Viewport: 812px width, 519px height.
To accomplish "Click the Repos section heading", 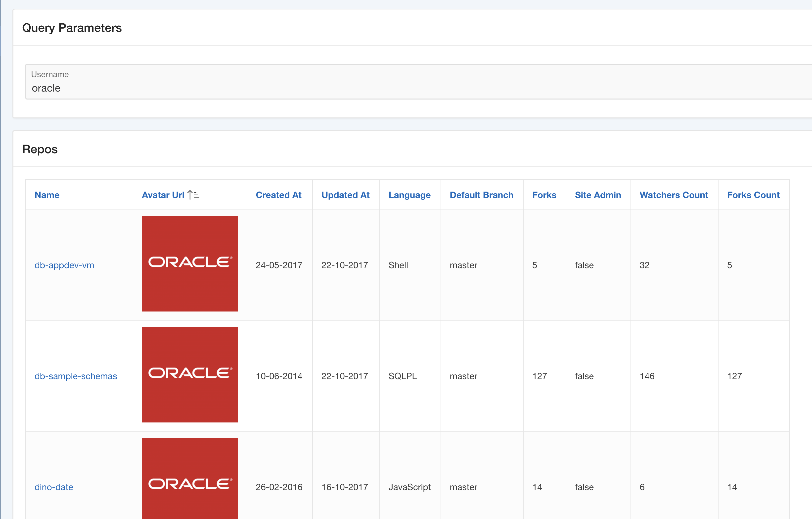I will point(40,149).
